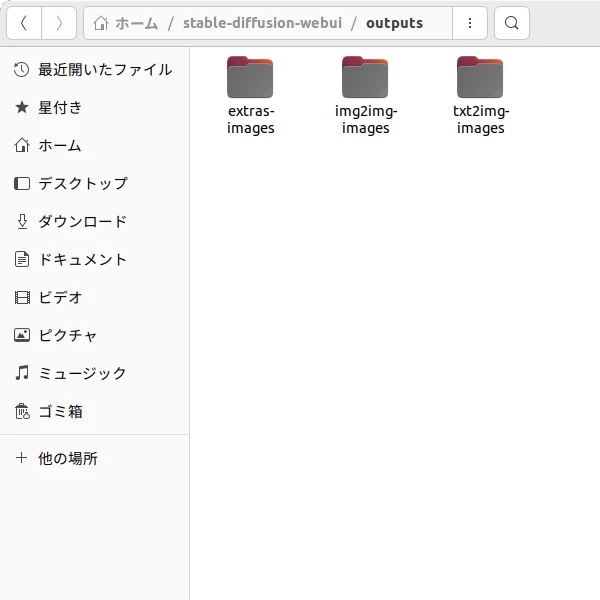Go back using the left arrow button
The width and height of the screenshot is (600, 600).
(24, 23)
